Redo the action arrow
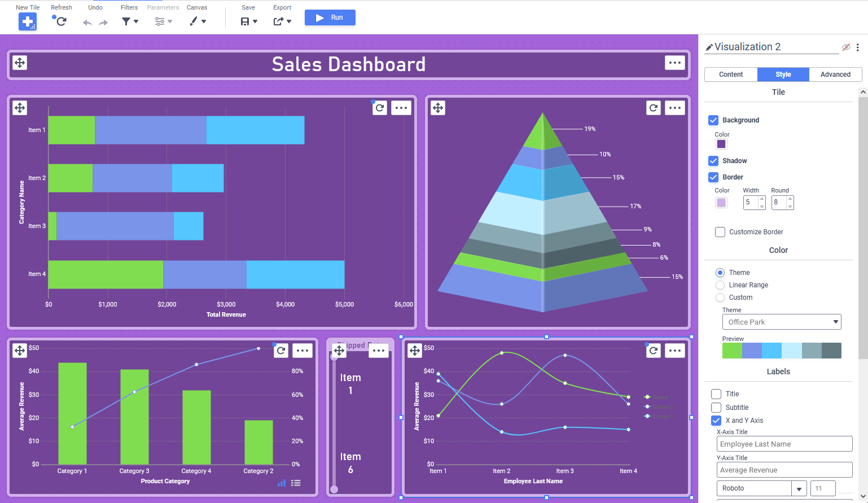 [x=103, y=23]
